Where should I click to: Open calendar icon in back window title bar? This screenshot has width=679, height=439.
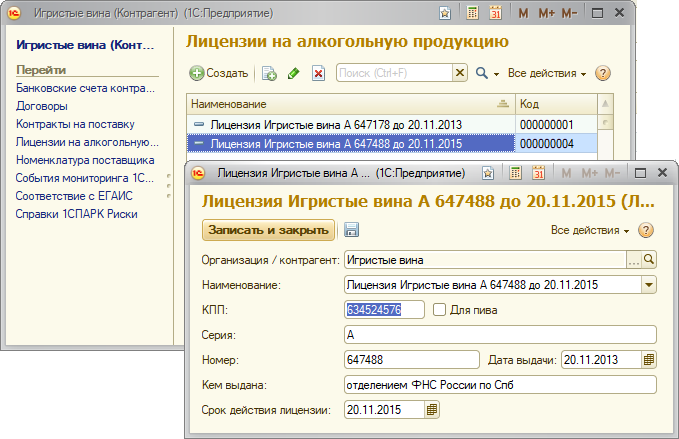point(495,13)
